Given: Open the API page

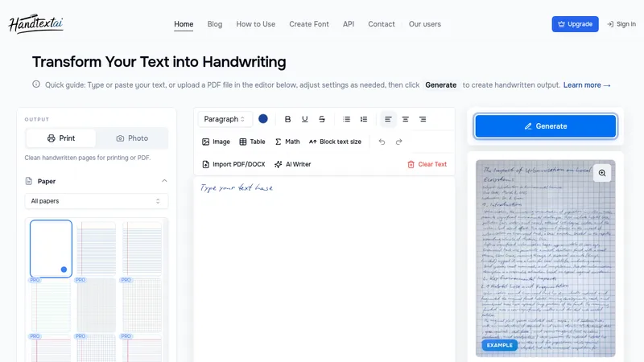Looking at the screenshot, I should 349,24.
